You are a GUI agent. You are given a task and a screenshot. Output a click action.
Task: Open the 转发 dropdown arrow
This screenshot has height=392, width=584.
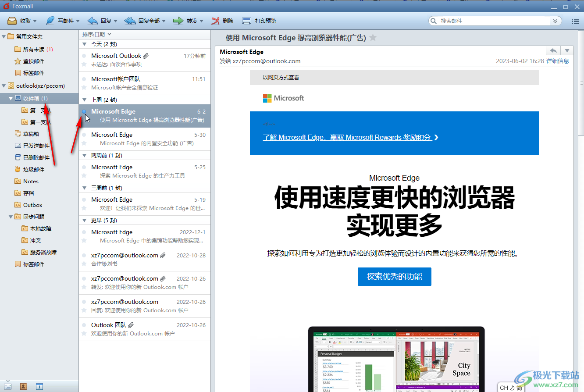tap(201, 21)
